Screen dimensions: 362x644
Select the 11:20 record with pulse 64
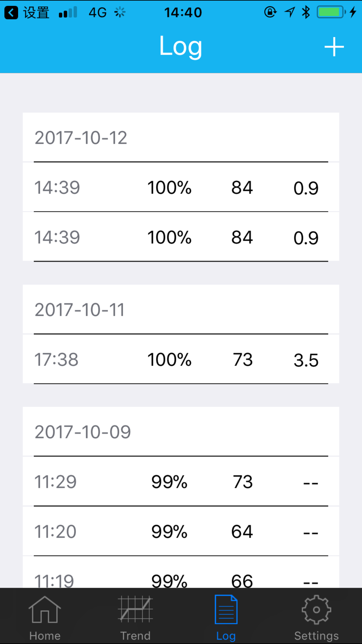click(181, 531)
